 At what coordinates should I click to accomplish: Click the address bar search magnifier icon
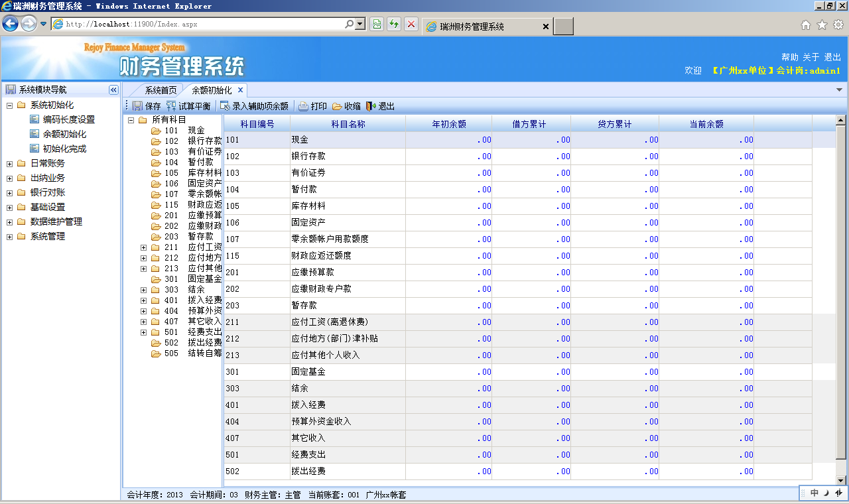pyautogui.click(x=350, y=24)
